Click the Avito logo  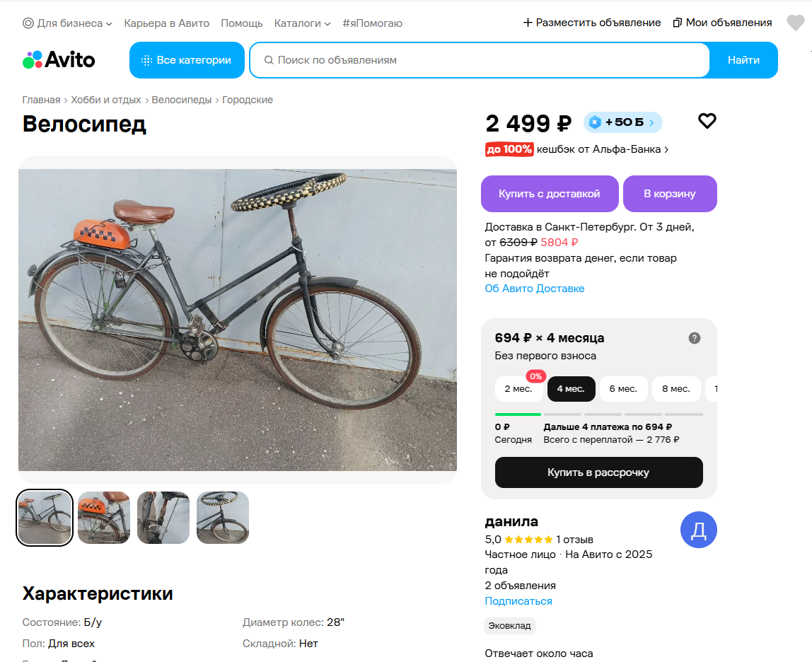59,60
